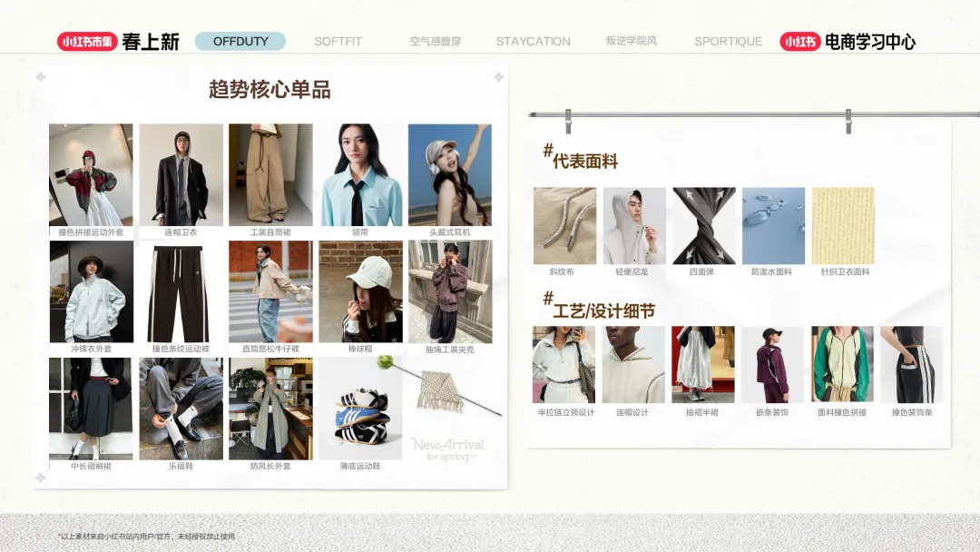Image resolution: width=980 pixels, height=552 pixels.
Task: View the 抽褶半裙 detail image
Action: (x=703, y=364)
